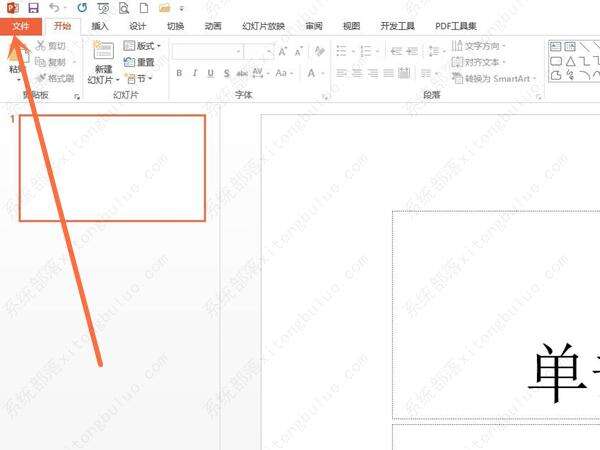600x450 pixels.
Task: Open the Text Direction (文字方向) dropdown
Action: click(x=479, y=46)
